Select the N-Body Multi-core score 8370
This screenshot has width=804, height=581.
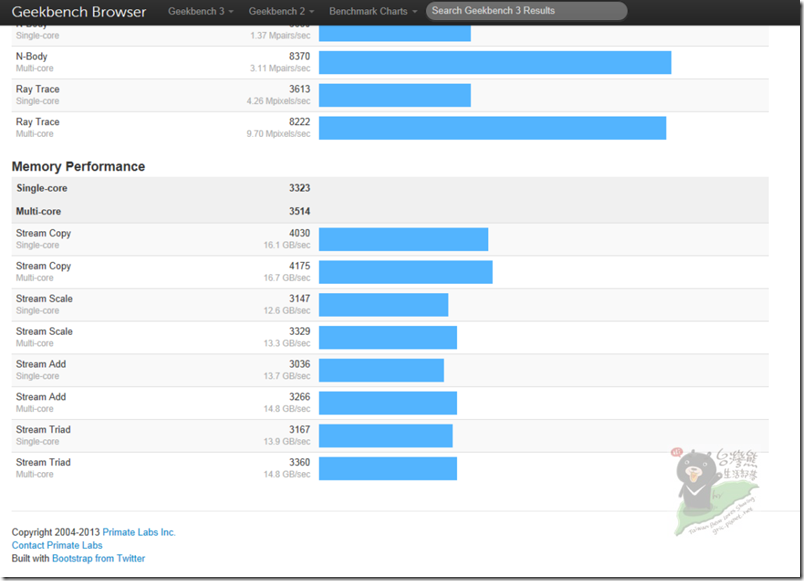tap(299, 56)
